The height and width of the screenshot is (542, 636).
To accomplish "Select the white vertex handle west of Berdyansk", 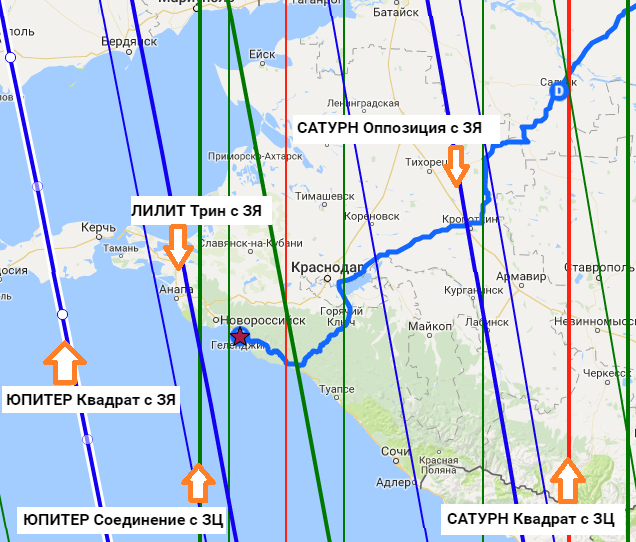I will [x=11, y=58].
